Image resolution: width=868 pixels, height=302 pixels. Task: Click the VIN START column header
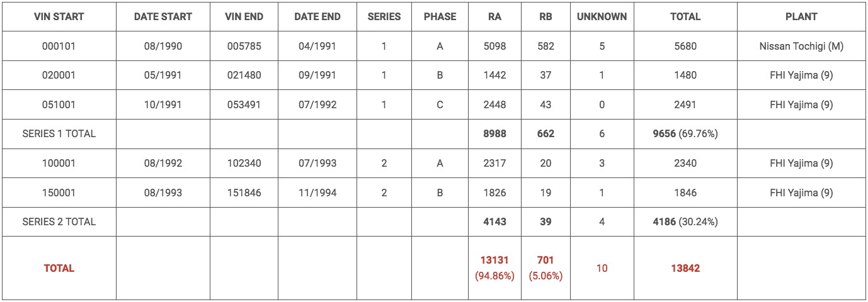coord(59,16)
